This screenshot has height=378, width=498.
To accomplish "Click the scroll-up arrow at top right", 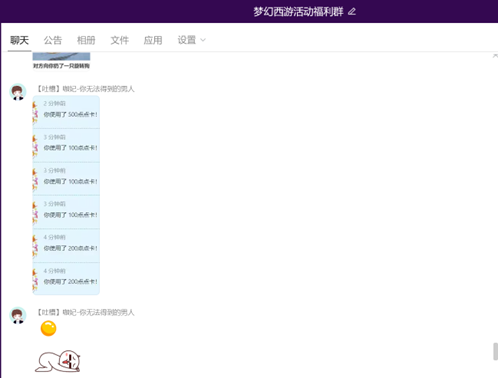I will (x=495, y=56).
